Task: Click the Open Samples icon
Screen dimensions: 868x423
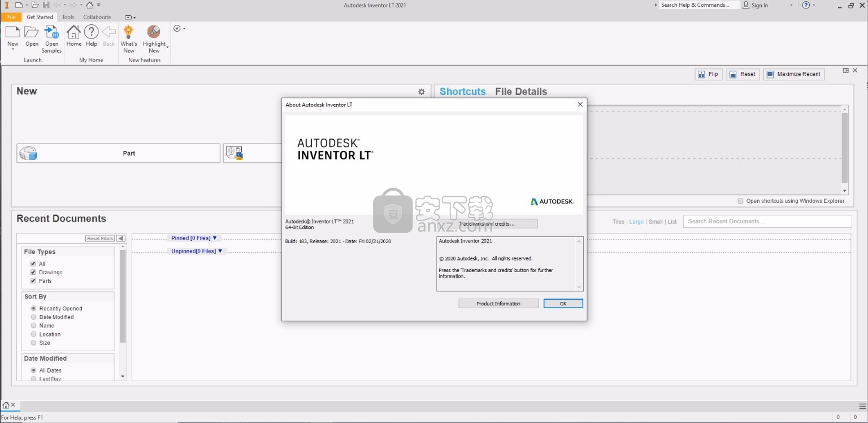Action: 51,32
